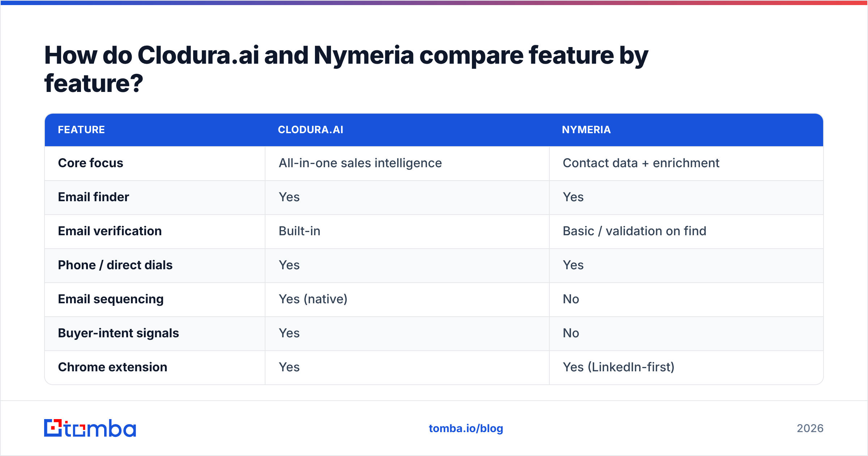Image resolution: width=868 pixels, height=456 pixels.
Task: Click the FEATURE column header
Action: [x=81, y=130]
